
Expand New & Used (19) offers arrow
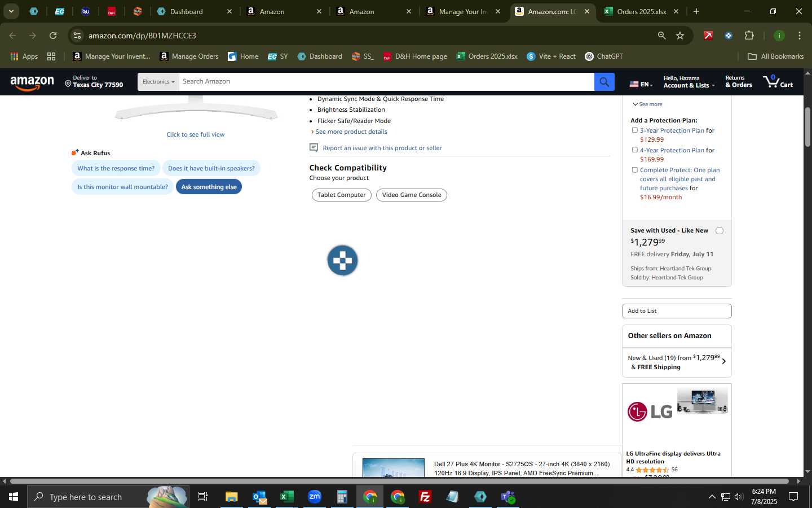pyautogui.click(x=723, y=362)
